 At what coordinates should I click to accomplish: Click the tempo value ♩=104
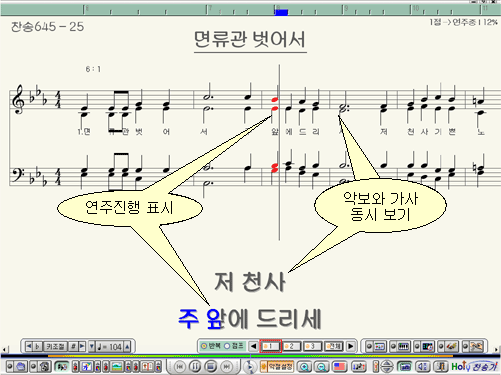(110, 347)
